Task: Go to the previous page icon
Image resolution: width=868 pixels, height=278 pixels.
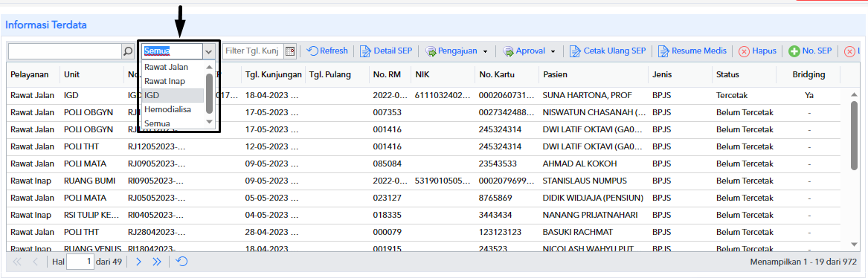Action: click(36, 262)
